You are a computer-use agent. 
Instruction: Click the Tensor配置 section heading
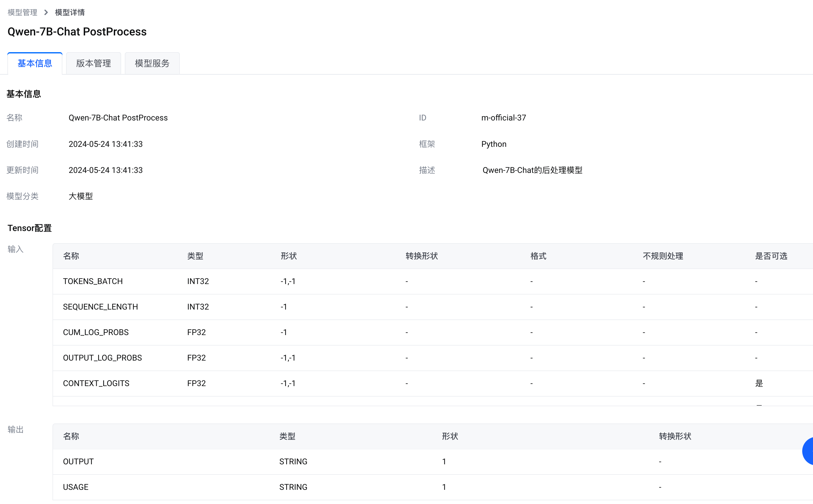coord(30,228)
